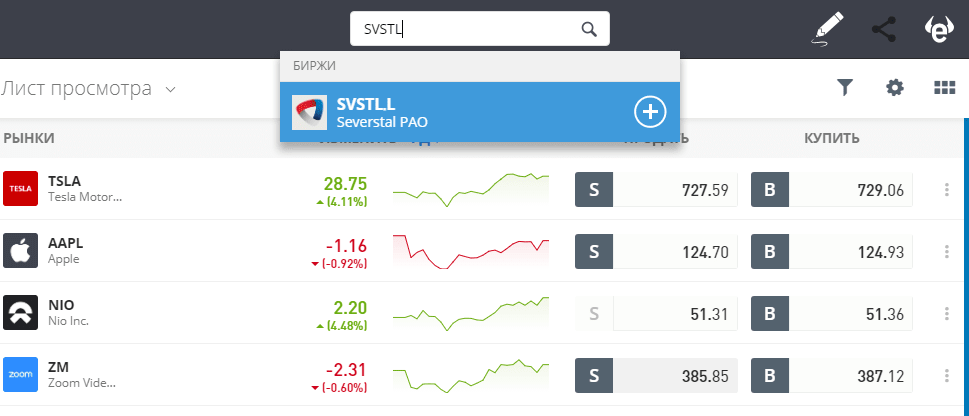
Task: Expand the Лист просмотра dropdown
Action: 170,89
